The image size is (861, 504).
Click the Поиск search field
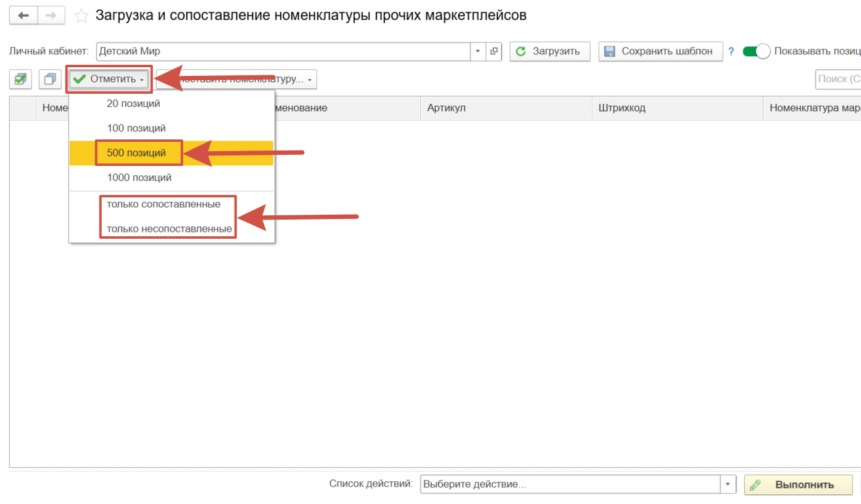click(838, 79)
